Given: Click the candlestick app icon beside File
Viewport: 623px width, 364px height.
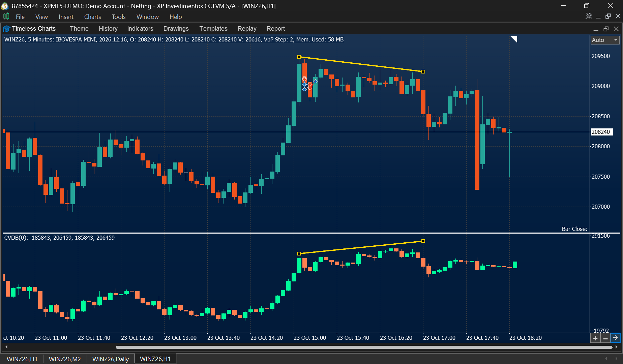Looking at the screenshot, I should [6, 16].
